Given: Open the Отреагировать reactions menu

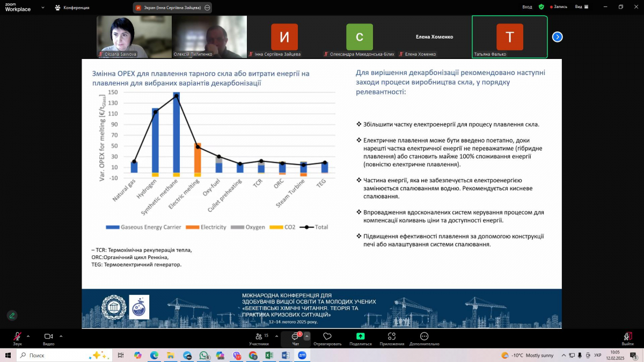Looking at the screenshot, I should coord(327,337).
